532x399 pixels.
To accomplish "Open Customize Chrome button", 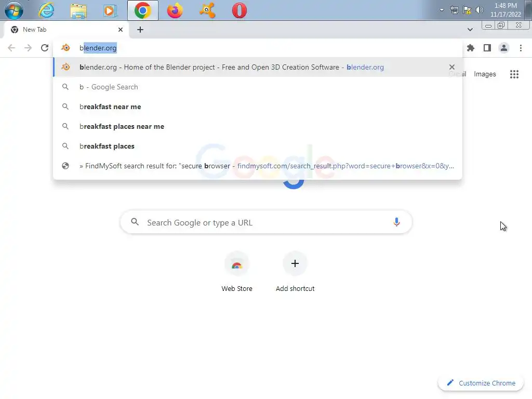I will 481,383.
